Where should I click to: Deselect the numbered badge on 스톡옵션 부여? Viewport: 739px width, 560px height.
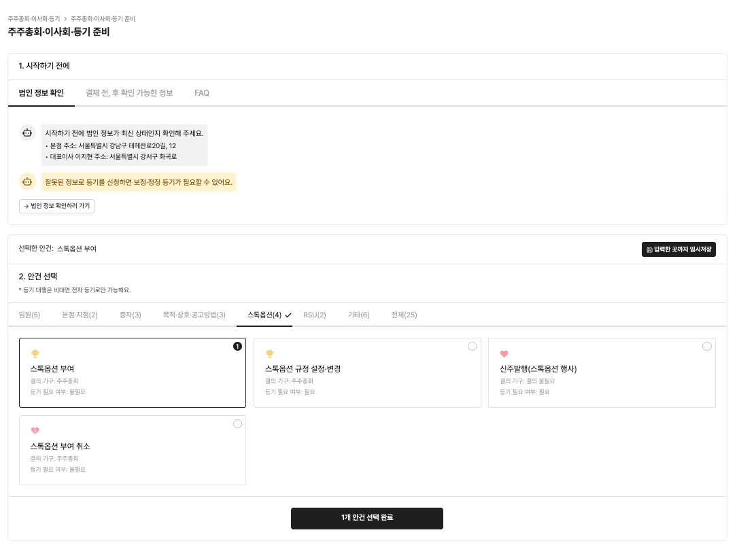click(237, 346)
